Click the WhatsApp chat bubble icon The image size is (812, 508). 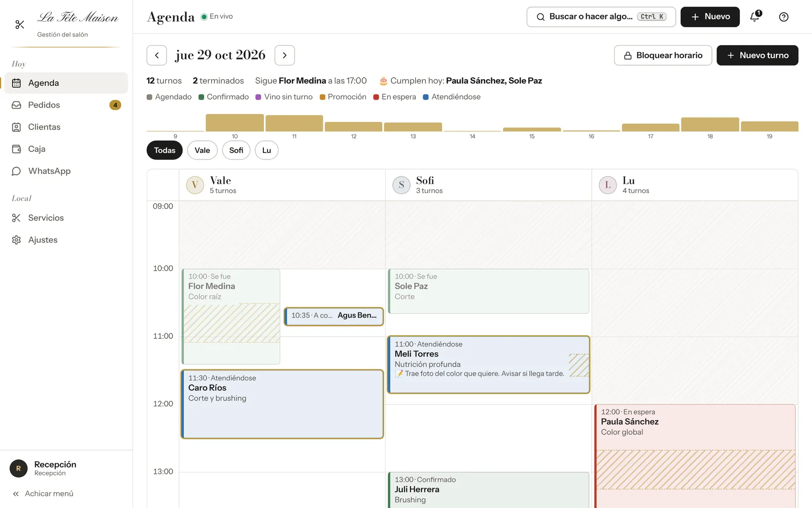click(16, 171)
